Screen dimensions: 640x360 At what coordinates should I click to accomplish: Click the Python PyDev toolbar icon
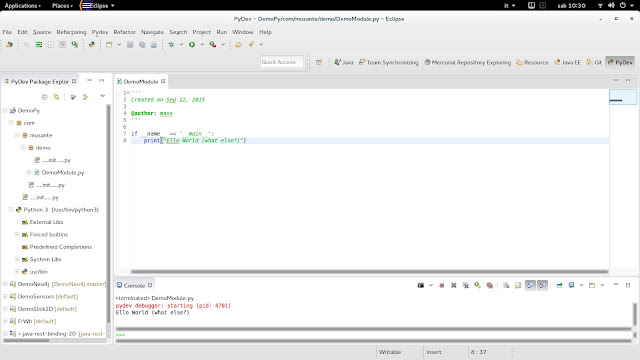[x=92, y=44]
